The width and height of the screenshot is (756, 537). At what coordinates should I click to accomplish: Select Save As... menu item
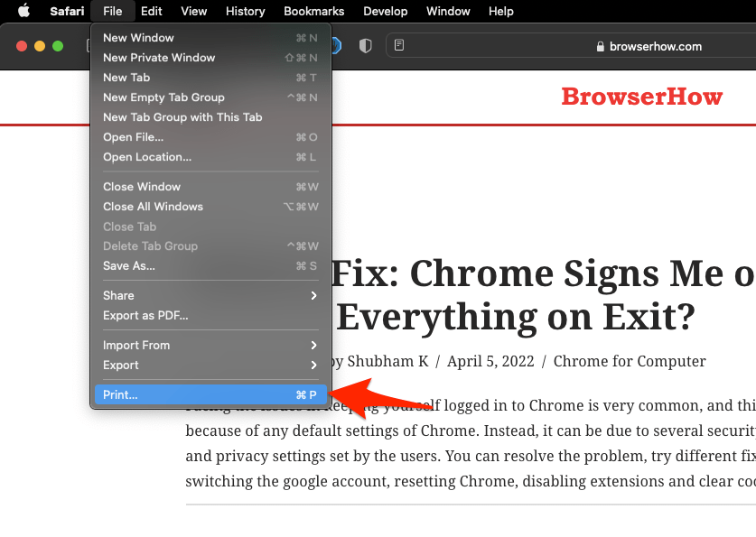pyautogui.click(x=210, y=266)
